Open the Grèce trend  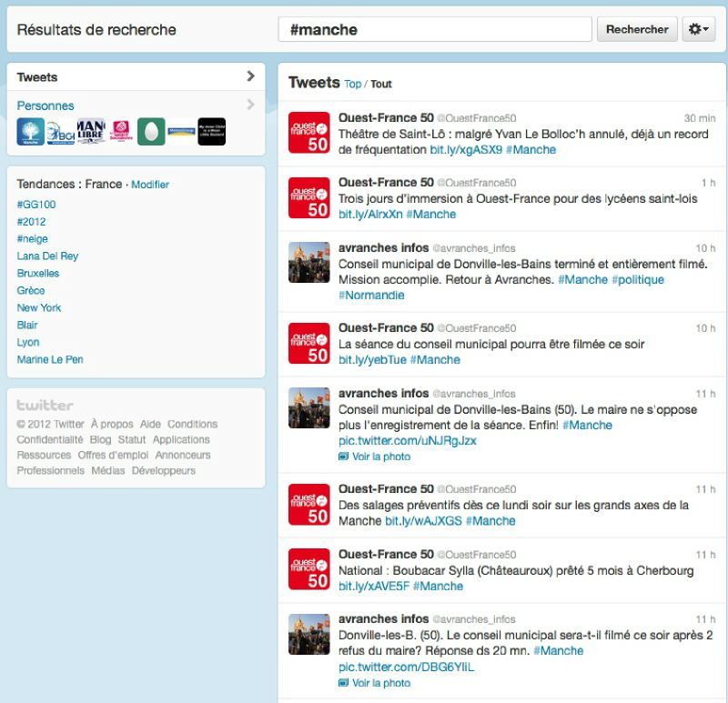tap(31, 290)
